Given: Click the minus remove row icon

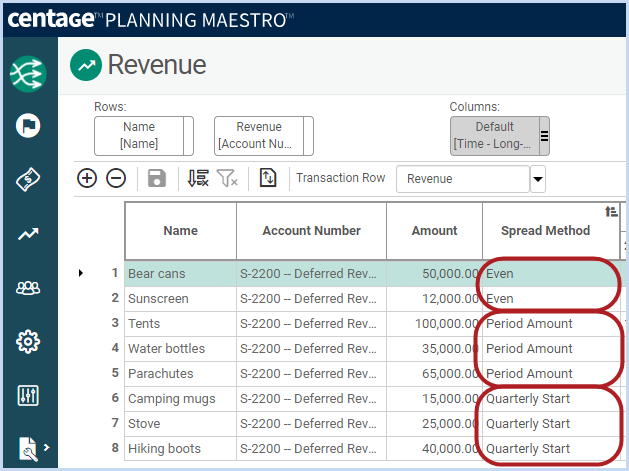Looking at the screenshot, I should click(x=116, y=178).
